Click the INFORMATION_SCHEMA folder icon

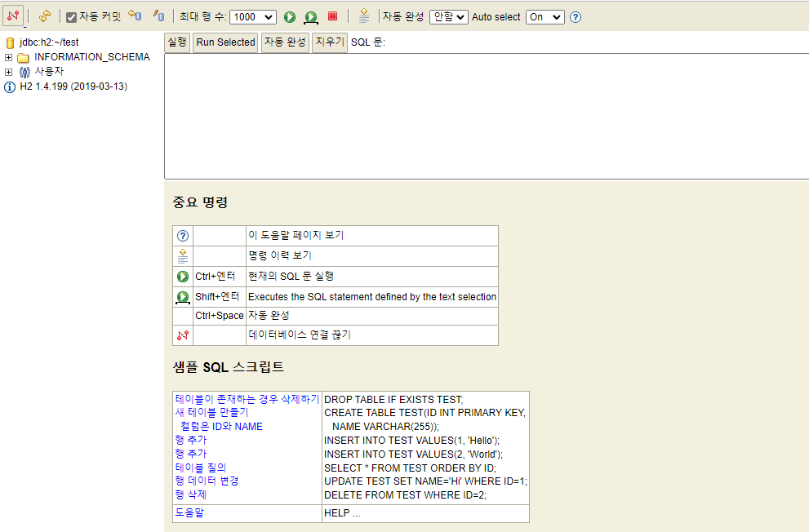point(23,57)
